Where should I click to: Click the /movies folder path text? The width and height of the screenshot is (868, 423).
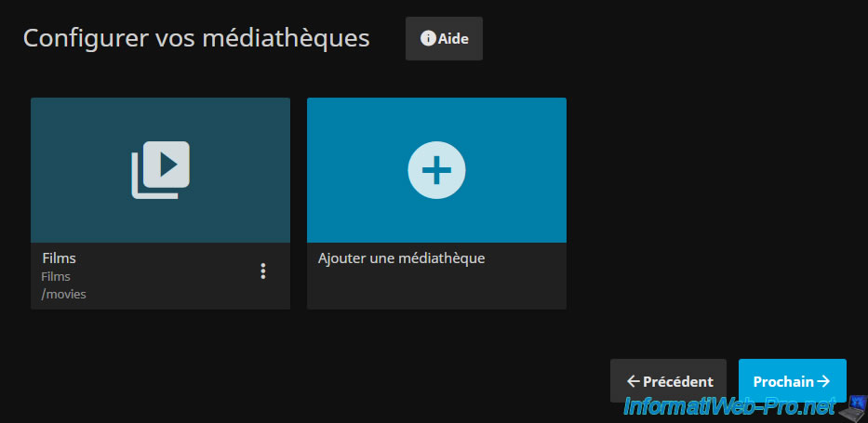pyautogui.click(x=64, y=294)
